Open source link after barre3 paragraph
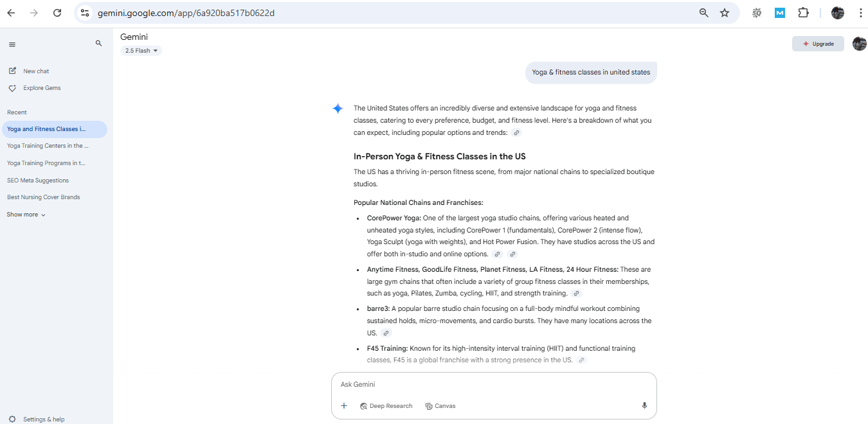This screenshot has height=424, width=868. coord(386,333)
